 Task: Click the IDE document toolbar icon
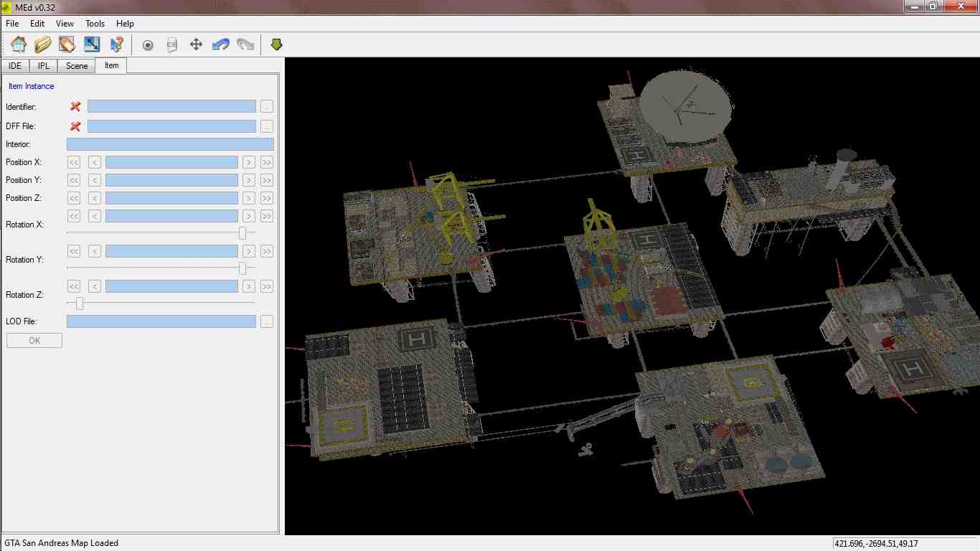pos(171,44)
